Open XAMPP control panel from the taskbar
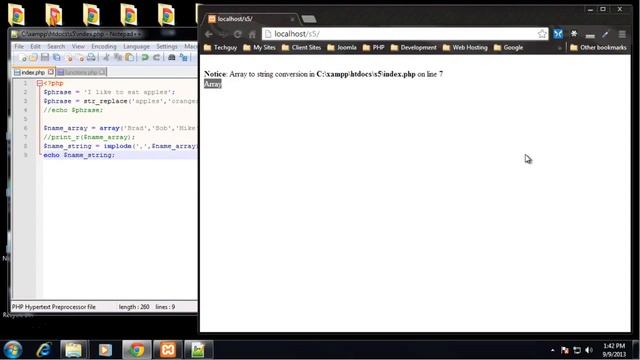 (168, 350)
